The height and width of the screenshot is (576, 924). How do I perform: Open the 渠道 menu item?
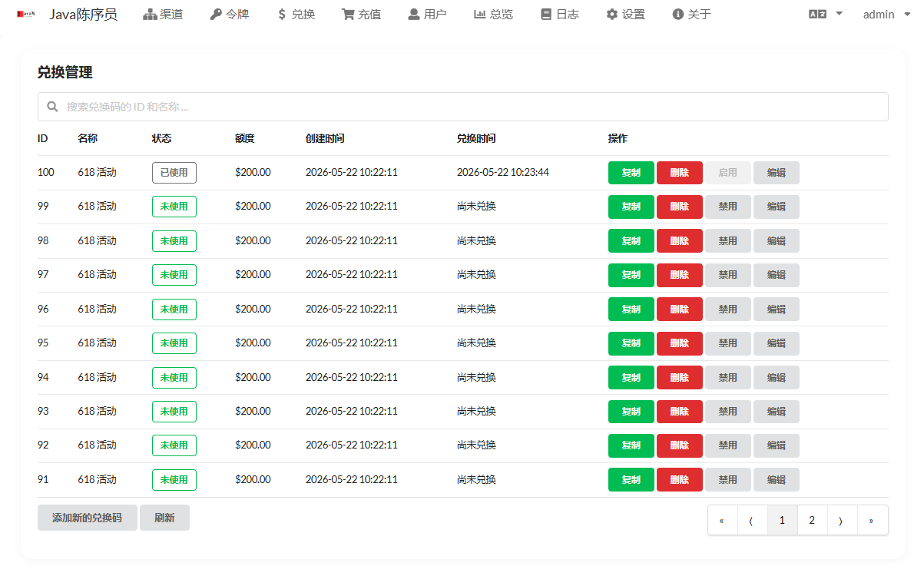(163, 14)
